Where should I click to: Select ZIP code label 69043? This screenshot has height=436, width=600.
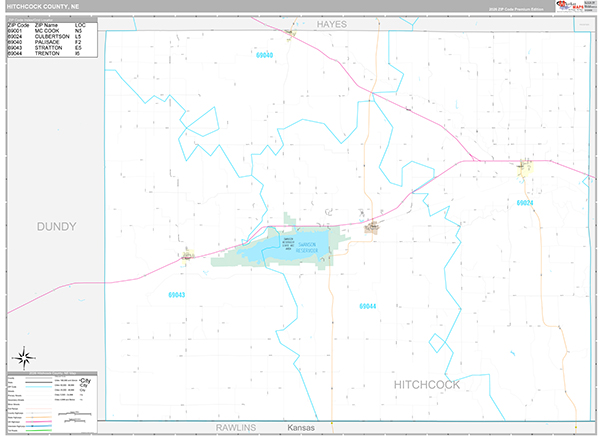(x=177, y=295)
